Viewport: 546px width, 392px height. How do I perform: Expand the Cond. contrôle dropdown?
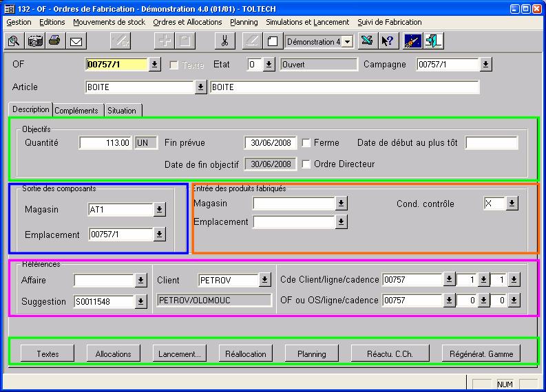[x=512, y=203]
